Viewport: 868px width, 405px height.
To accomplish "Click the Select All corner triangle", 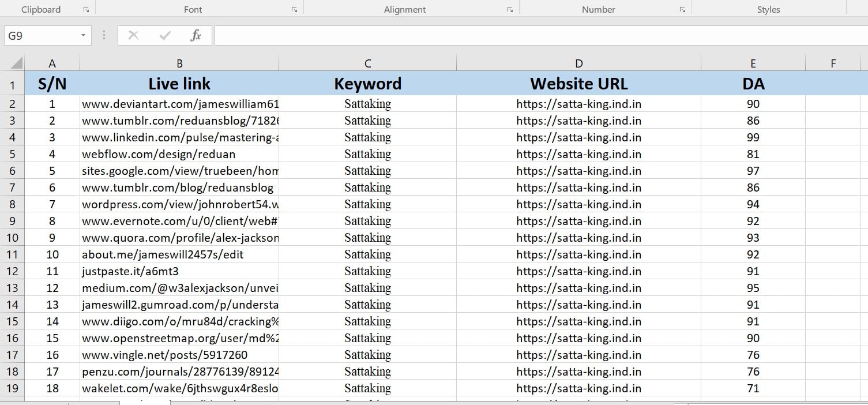I will (x=16, y=63).
